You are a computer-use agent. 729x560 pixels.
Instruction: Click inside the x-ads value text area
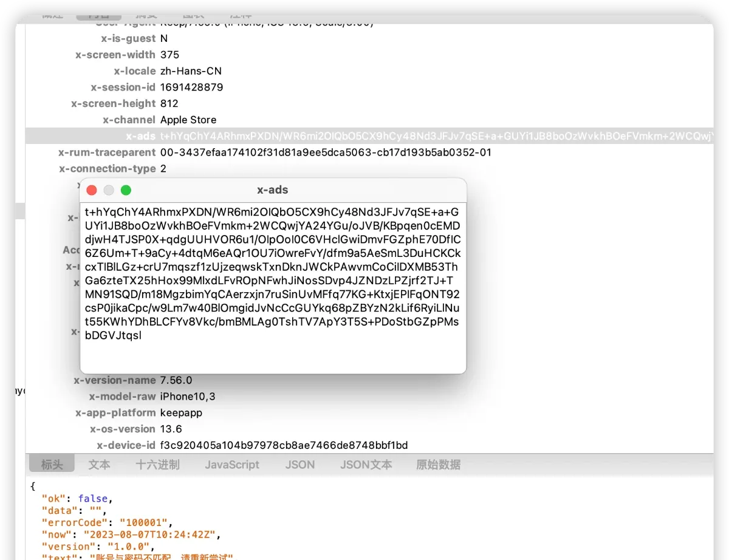(x=273, y=287)
